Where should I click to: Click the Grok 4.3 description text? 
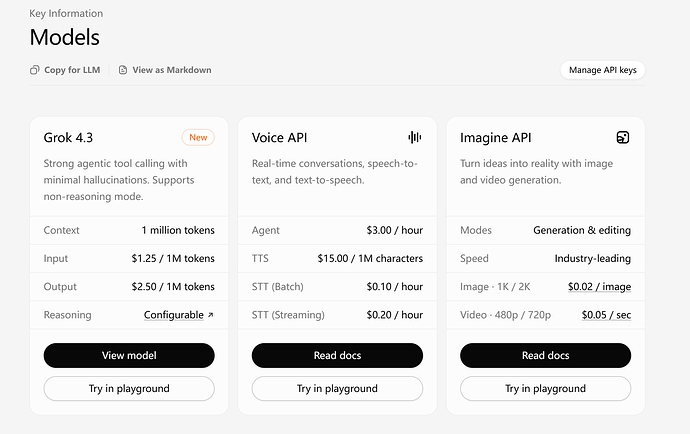tap(119, 180)
